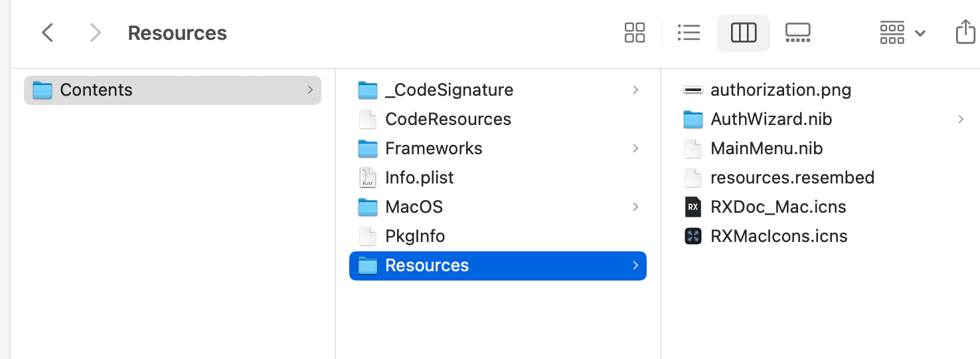Screen dimensions: 980x359
Task: Click the Share icon in toolbar
Action: point(965,33)
